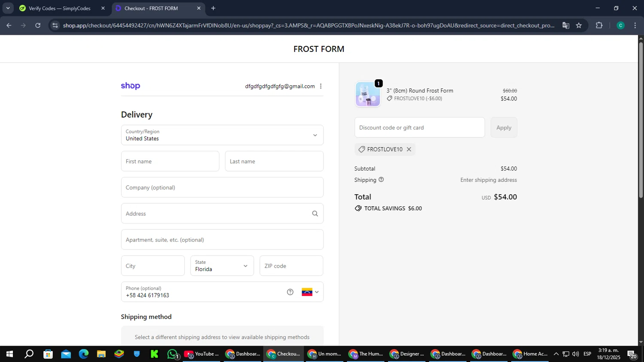Click the ESP language indicator
Viewport: 644px width, 362px height.
pyautogui.click(x=587, y=354)
